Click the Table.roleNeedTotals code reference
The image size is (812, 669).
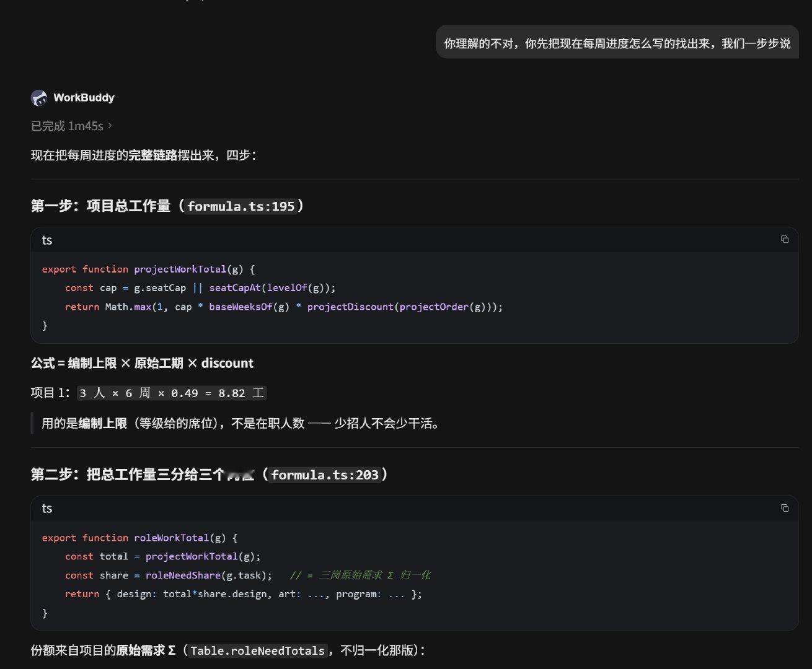[257, 651]
